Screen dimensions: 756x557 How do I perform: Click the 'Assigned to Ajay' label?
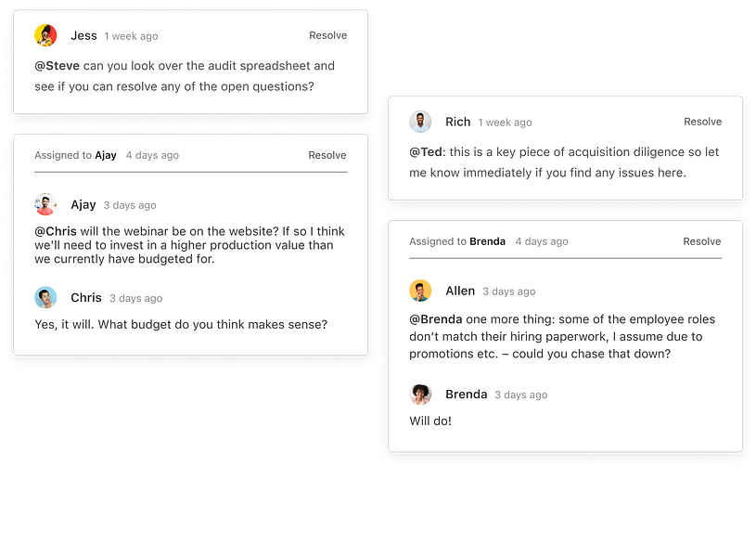pos(75,155)
